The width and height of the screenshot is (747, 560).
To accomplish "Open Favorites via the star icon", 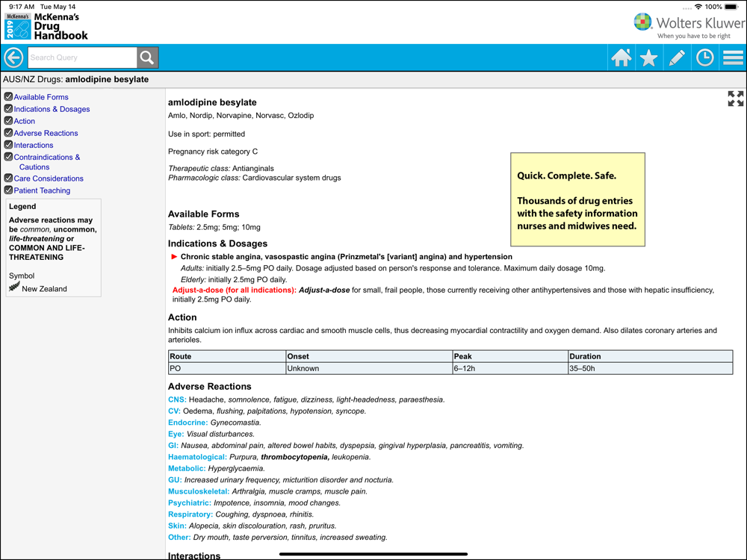I will pyautogui.click(x=649, y=57).
